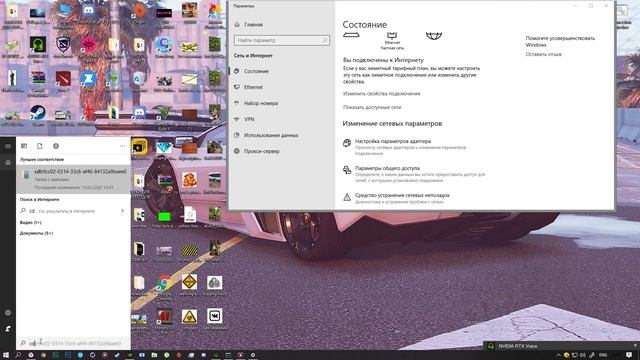Filter search results by Web icon
The height and width of the screenshot is (360, 640).
56,146
